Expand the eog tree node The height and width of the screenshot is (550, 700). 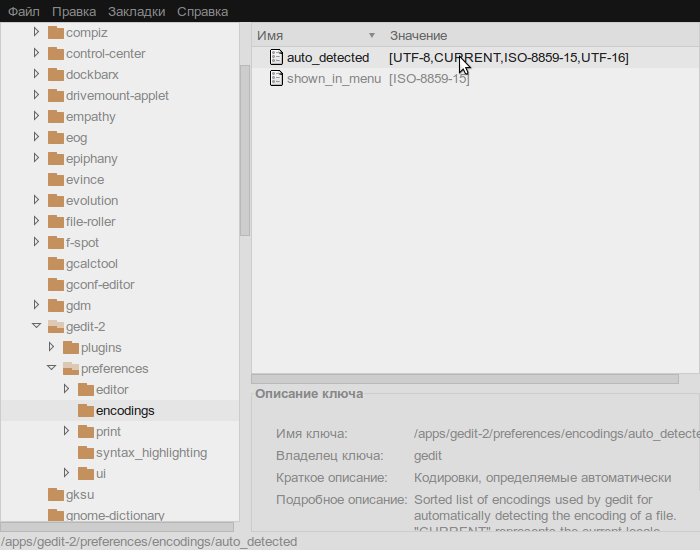point(37,137)
